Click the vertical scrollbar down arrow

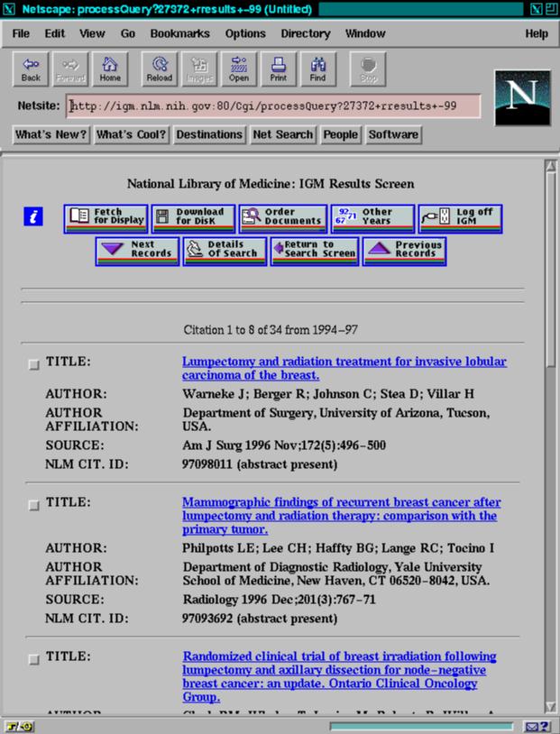[551, 707]
